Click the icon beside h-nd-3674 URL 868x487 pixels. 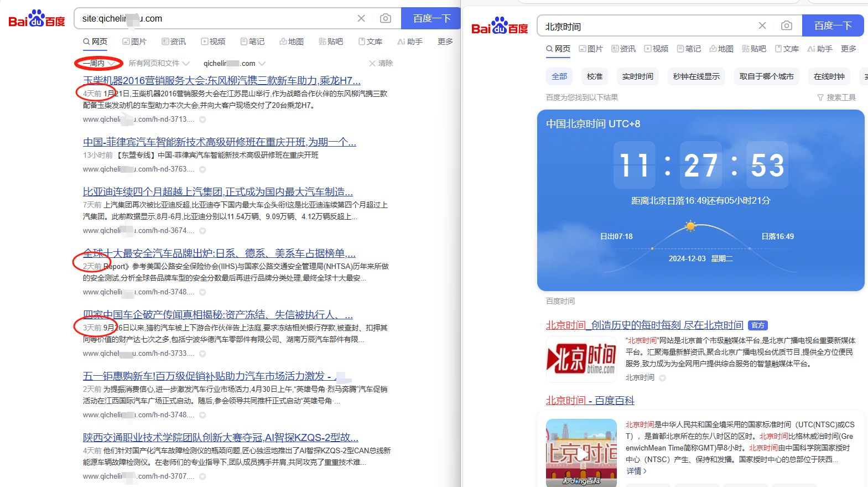(x=202, y=231)
